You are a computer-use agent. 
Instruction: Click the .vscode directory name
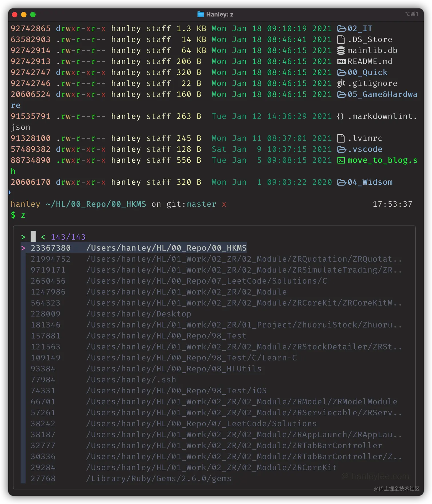[x=365, y=149]
